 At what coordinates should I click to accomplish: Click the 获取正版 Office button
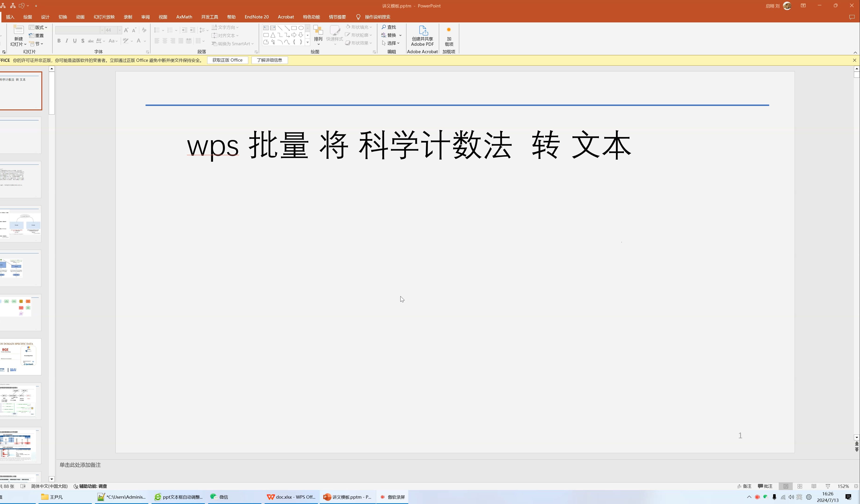point(227,60)
